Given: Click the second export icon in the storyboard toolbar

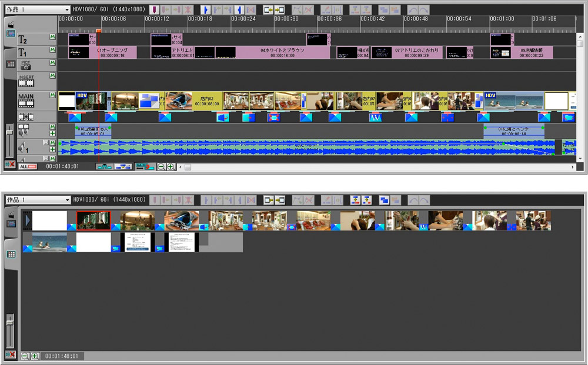Looking at the screenshot, I should point(366,200).
